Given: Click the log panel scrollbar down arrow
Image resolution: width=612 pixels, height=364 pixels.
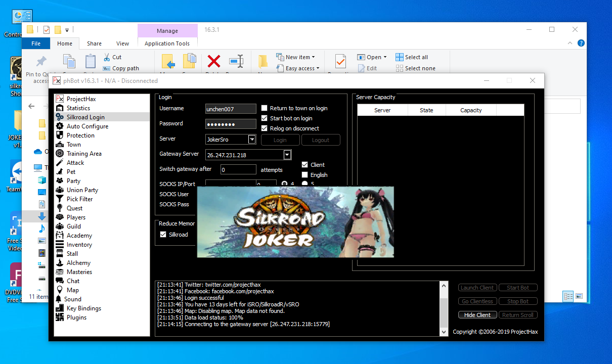Looking at the screenshot, I should (x=444, y=332).
